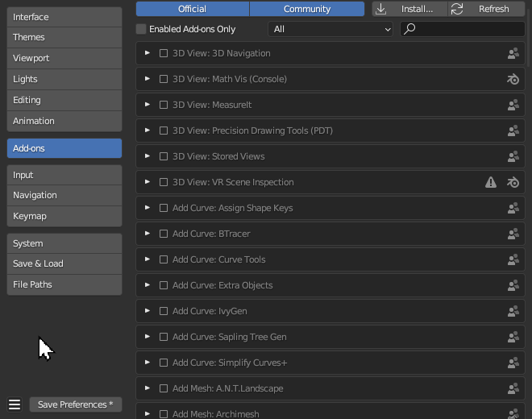Screen dimensions: 532x419
Task: Switch to the Keymap preferences section
Action: click(x=64, y=216)
